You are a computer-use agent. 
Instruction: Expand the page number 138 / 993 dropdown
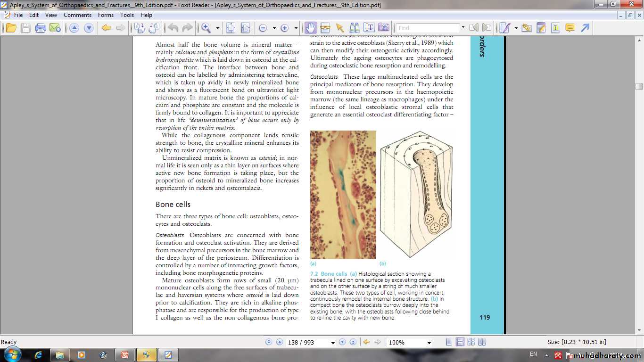tap(333, 343)
